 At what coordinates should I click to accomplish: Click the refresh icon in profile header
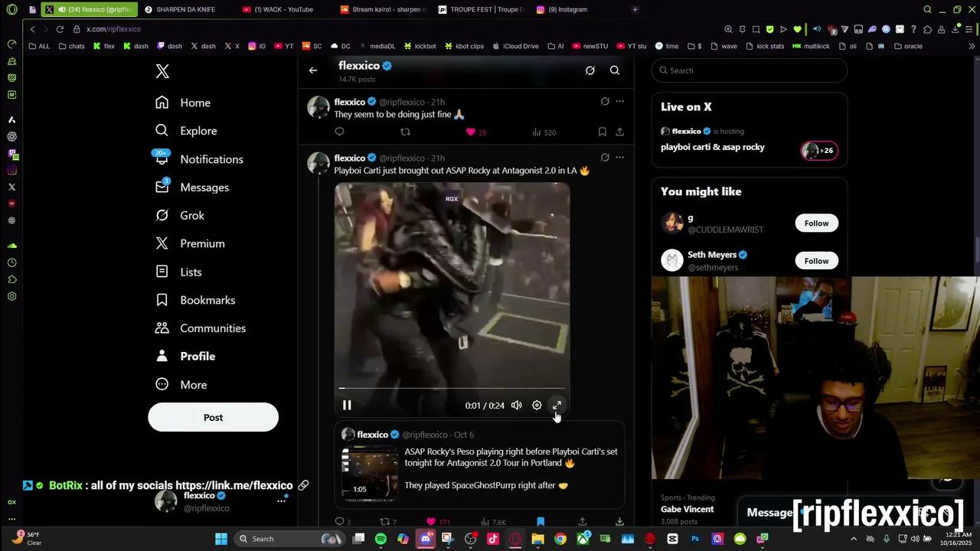pyautogui.click(x=590, y=70)
